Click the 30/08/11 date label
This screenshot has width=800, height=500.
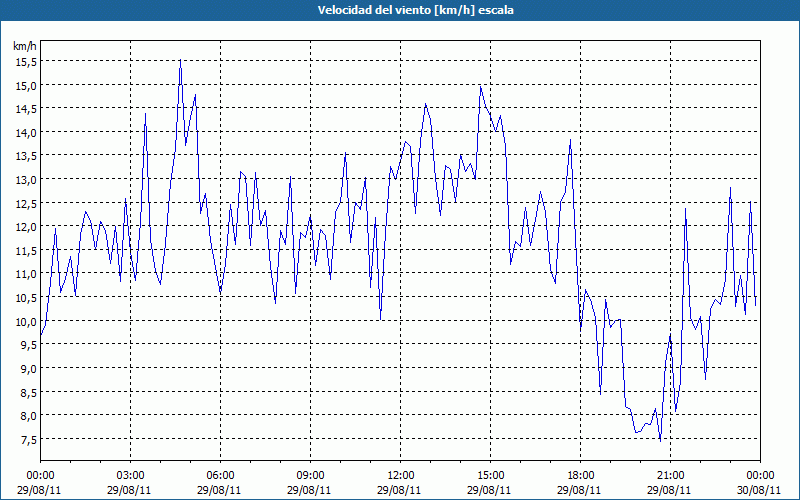tap(759, 490)
